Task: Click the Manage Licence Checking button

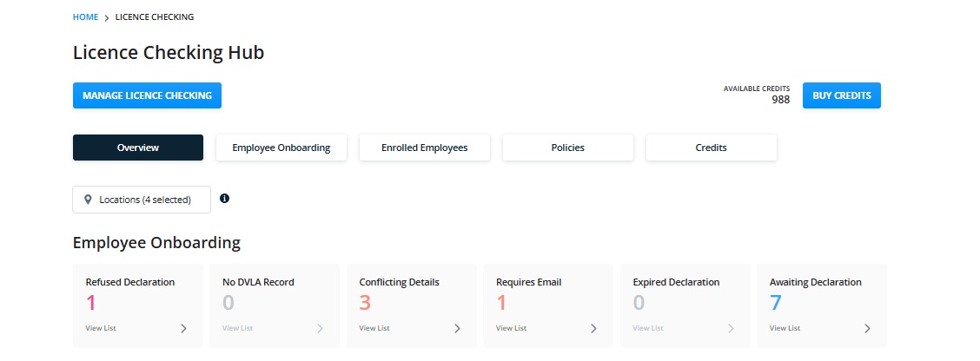Action: click(147, 95)
